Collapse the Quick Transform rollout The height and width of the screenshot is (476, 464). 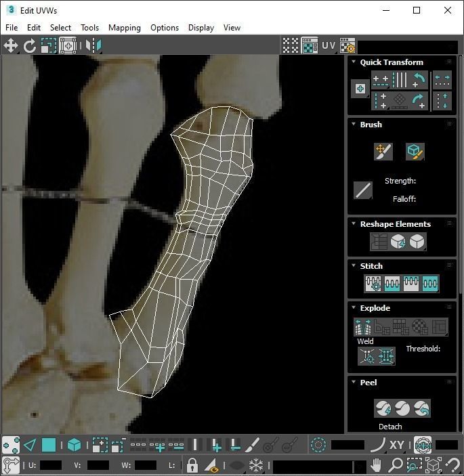[x=354, y=62]
